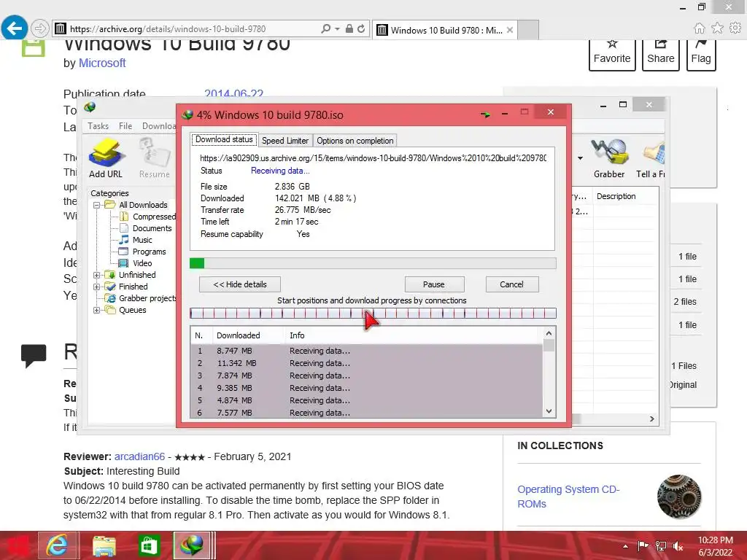Open the Options on completion tab

click(355, 141)
